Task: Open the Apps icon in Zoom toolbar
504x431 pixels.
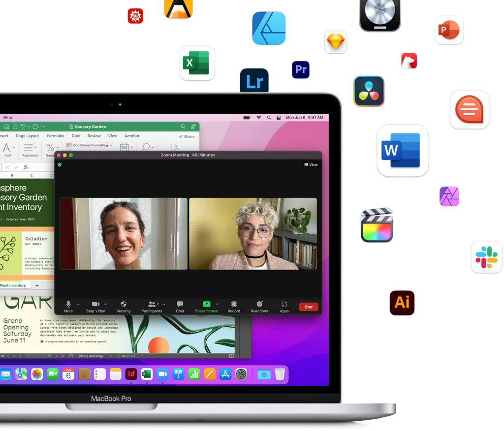Action: point(284,307)
